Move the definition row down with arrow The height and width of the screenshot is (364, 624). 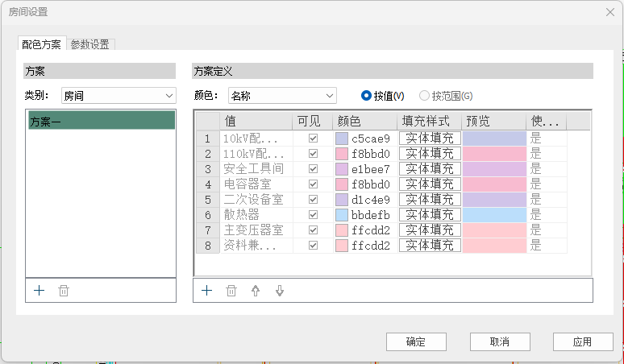280,291
